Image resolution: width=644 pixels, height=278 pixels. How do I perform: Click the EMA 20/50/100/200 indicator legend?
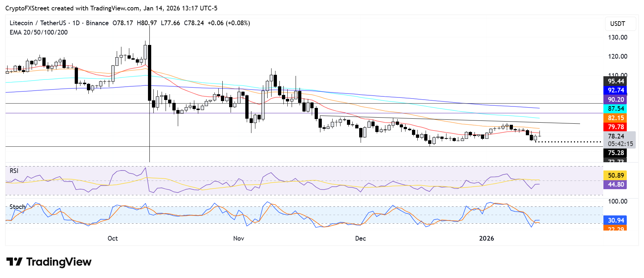38,32
